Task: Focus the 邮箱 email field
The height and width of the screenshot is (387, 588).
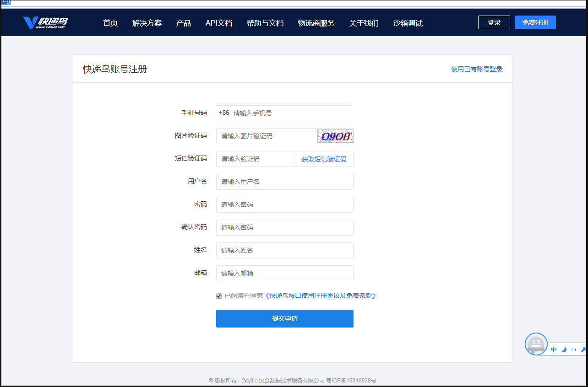Action: (x=285, y=273)
